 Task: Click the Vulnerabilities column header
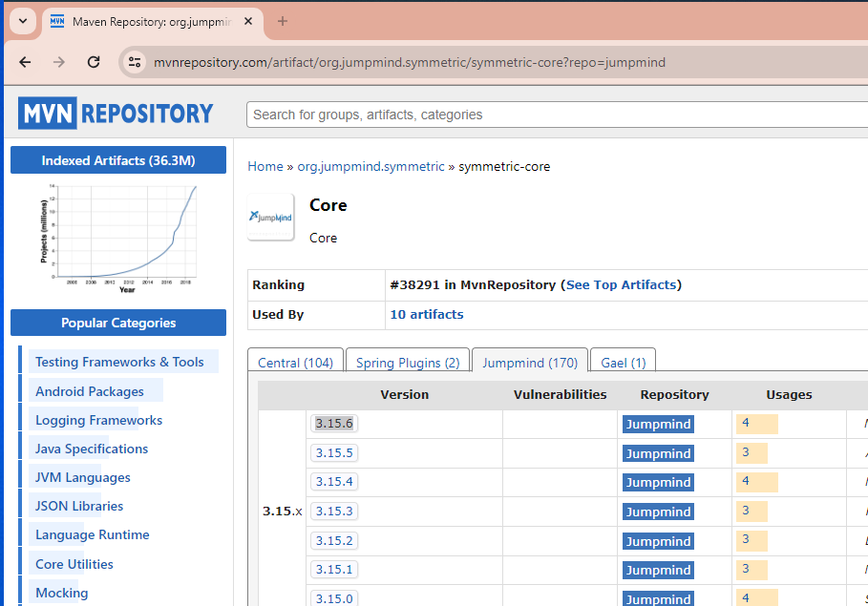(560, 394)
